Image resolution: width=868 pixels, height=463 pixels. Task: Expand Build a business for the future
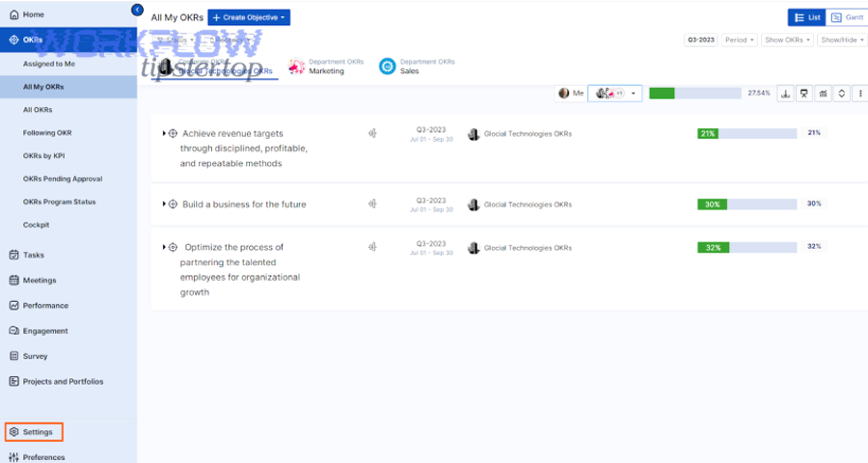[164, 204]
